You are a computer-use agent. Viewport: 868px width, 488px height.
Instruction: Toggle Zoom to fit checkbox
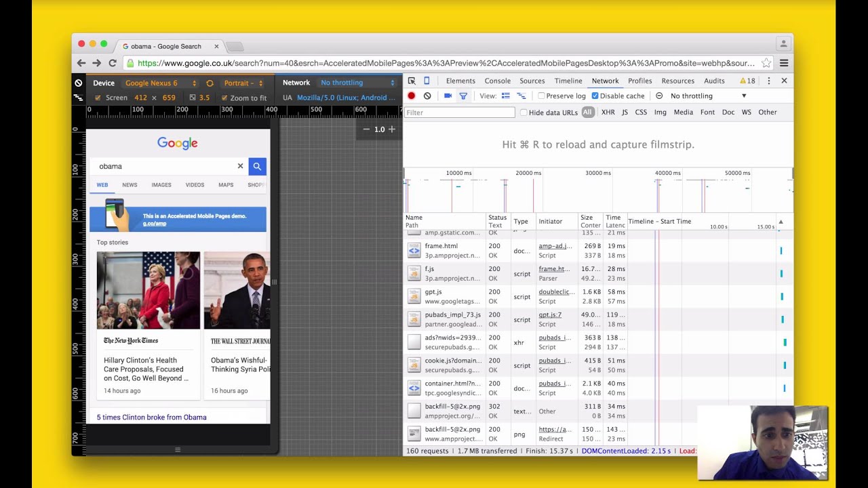pos(224,98)
